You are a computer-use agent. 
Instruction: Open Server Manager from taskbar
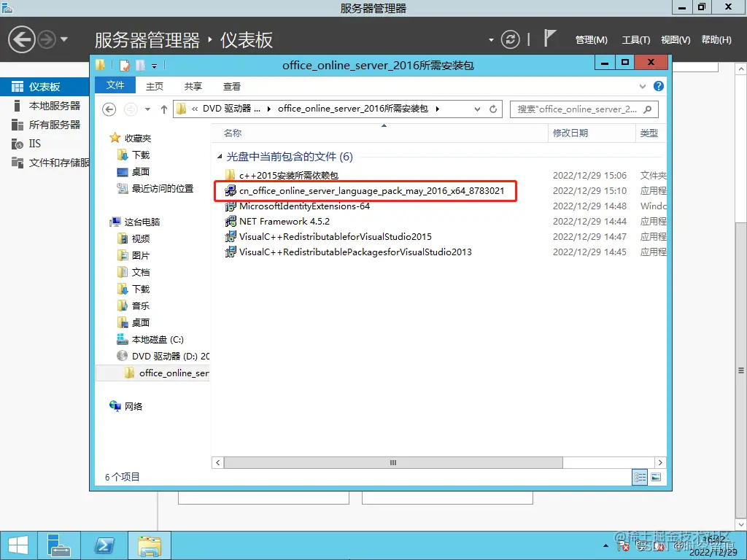coord(58,545)
